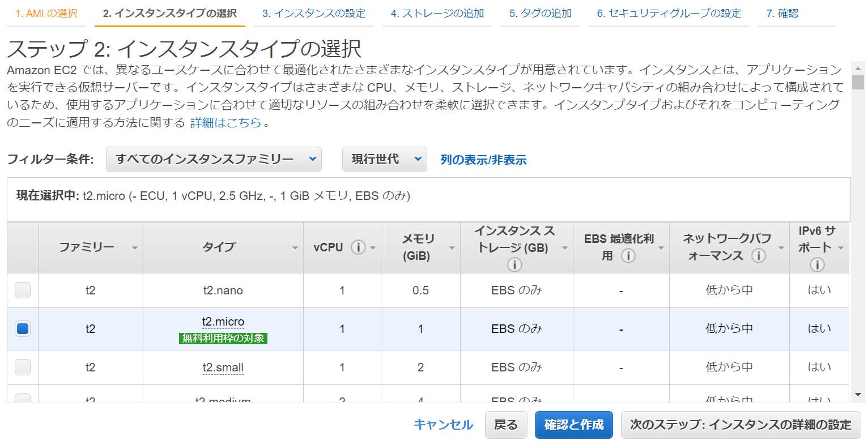Open vCPU column info icon
The image size is (868, 445).
coord(358,247)
